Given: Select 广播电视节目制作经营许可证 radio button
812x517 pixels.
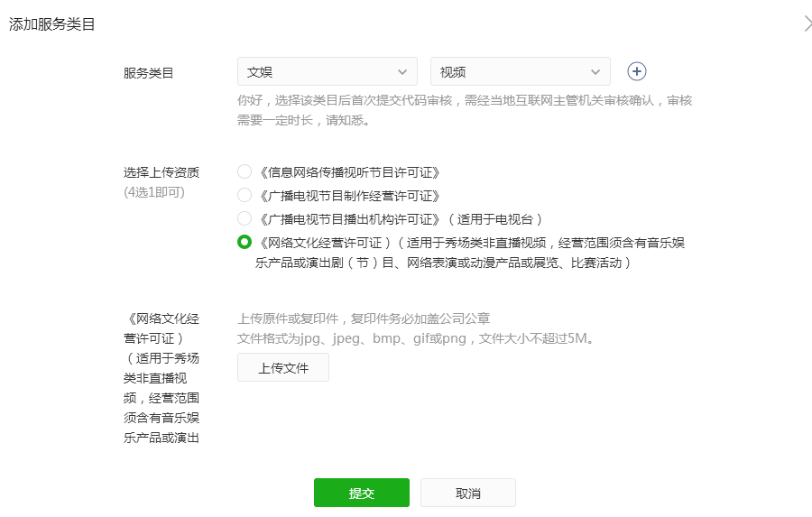Looking at the screenshot, I should tap(245, 195).
